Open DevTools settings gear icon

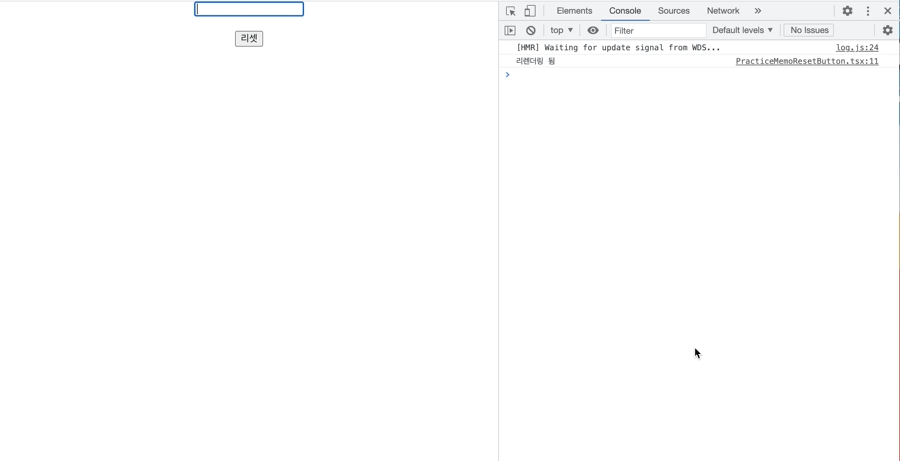[x=847, y=11]
